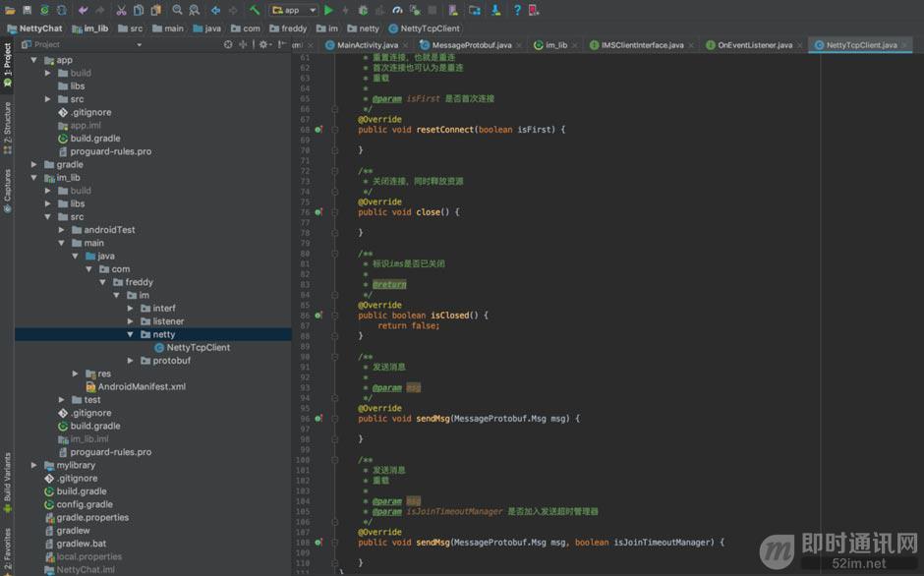This screenshot has height=576, width=924.
Task: Switch to the OnEventListener.java tab
Action: coord(749,45)
